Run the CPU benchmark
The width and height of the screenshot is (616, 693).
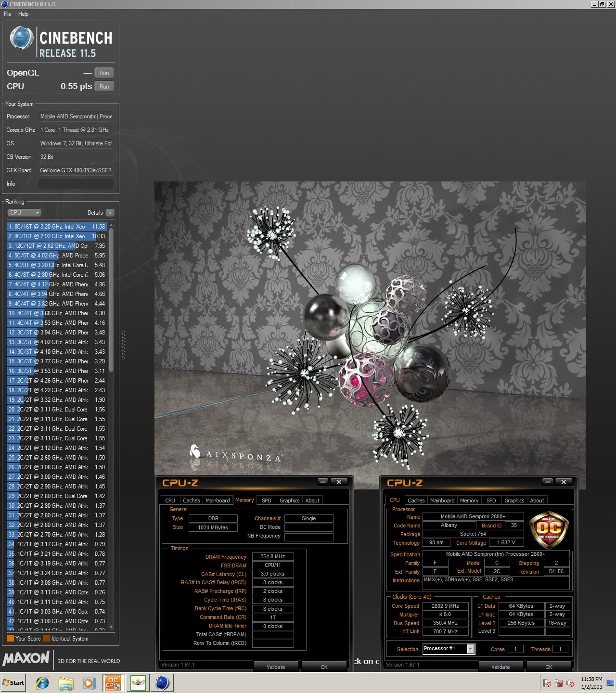point(104,87)
